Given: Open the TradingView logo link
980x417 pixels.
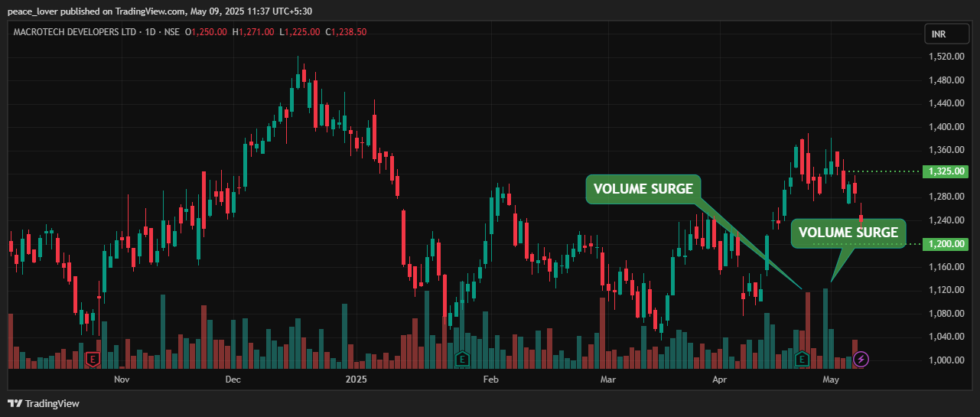Looking at the screenshot, I should pyautogui.click(x=44, y=403).
